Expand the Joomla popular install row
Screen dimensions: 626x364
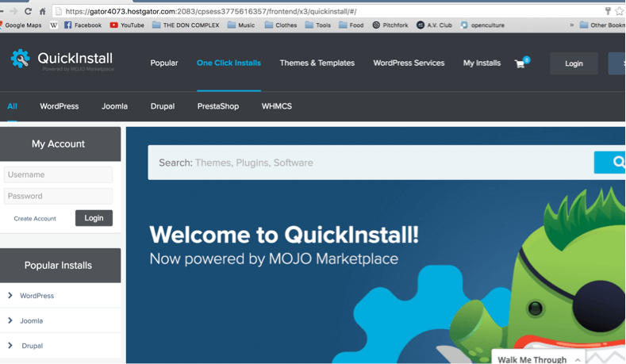click(x=60, y=320)
